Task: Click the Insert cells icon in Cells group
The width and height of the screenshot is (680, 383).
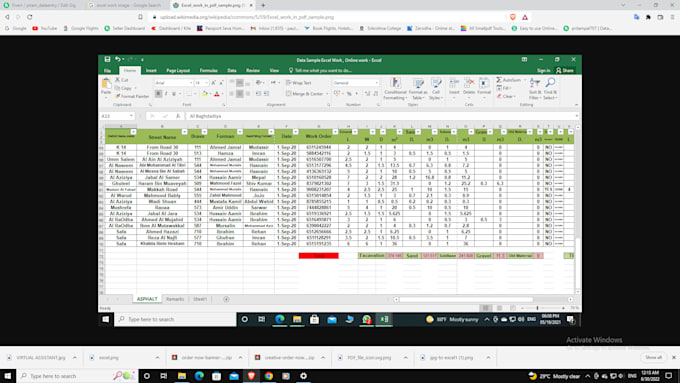Action: point(454,83)
